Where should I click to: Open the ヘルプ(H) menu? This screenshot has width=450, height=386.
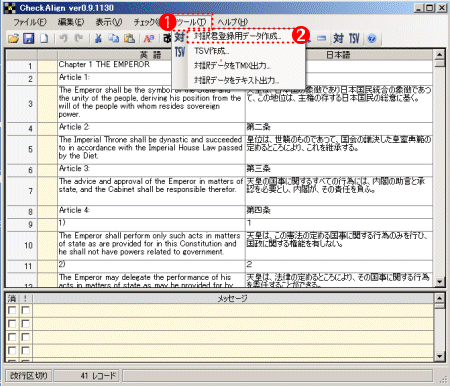coord(233,22)
